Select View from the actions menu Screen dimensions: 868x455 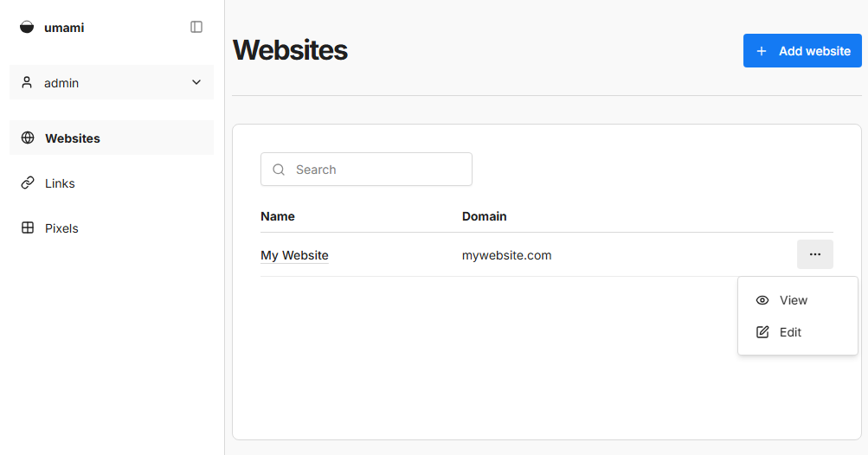point(793,300)
